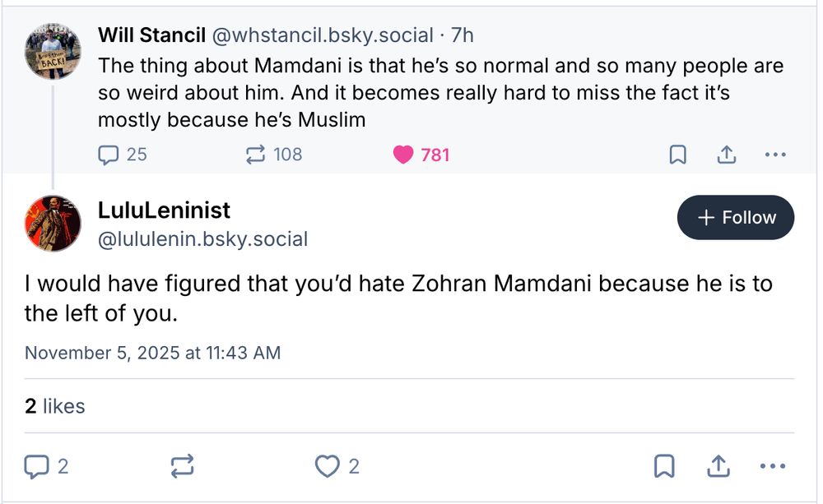The image size is (823, 504).
Task: Unlike Will Stancil's post
Action: 402,154
